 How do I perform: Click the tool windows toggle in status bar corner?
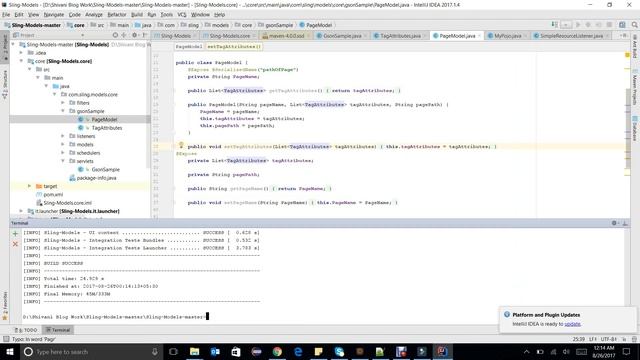pyautogui.click(x=6, y=339)
